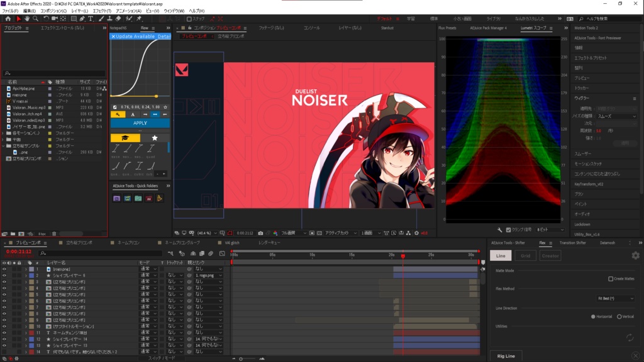Select the Pen tool
This screenshot has width=644, height=362.
tap(82, 19)
